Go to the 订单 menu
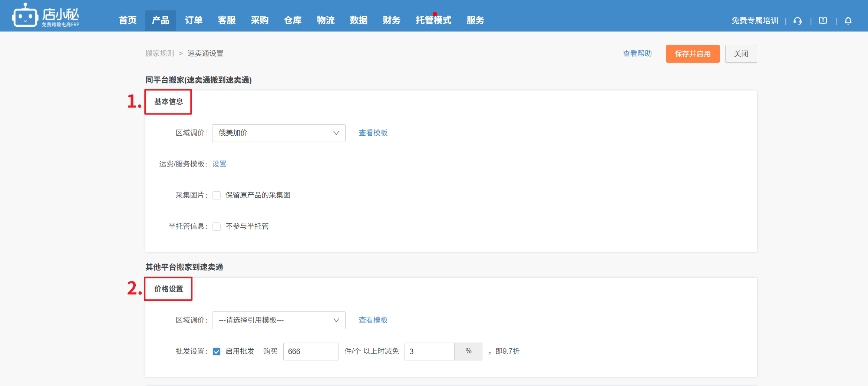 194,20
